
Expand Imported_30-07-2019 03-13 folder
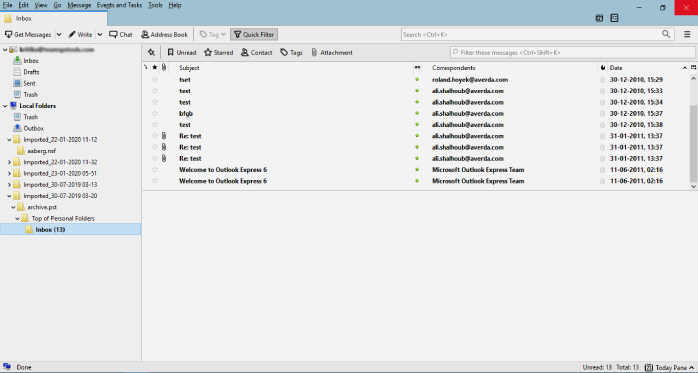point(9,184)
